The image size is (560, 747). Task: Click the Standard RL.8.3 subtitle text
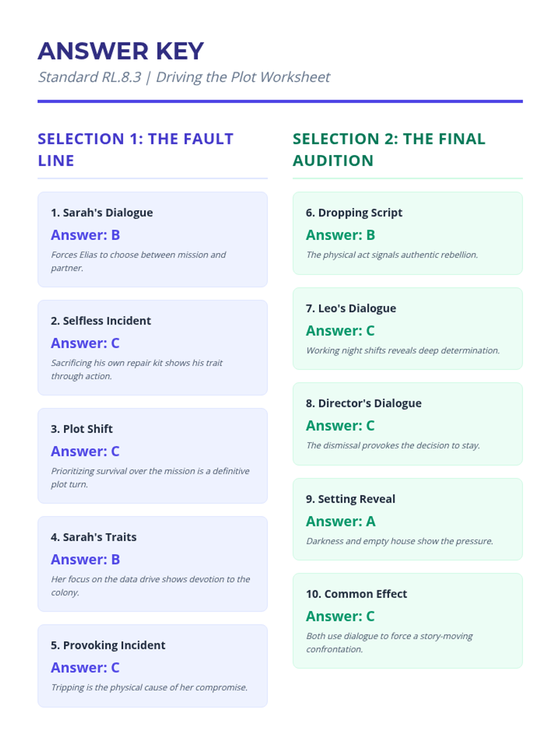[x=183, y=77]
